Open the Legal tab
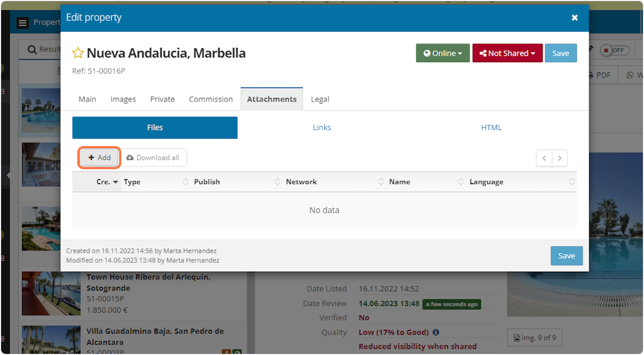Screen dimensions: 644x355 (x=320, y=99)
